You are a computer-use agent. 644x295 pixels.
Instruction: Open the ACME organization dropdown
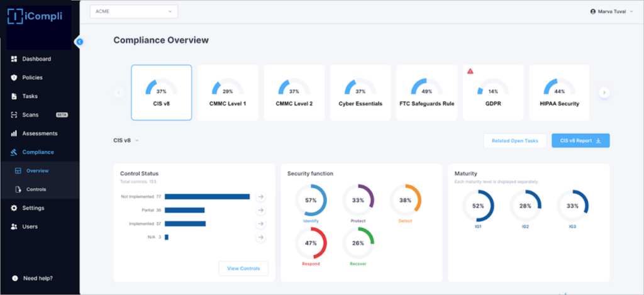tap(134, 11)
